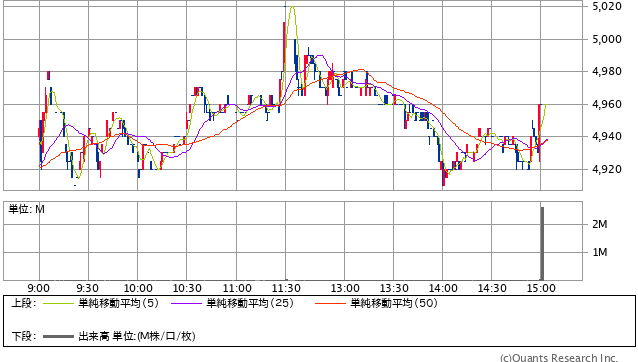Click the 14:30 time axis label

[492, 288]
